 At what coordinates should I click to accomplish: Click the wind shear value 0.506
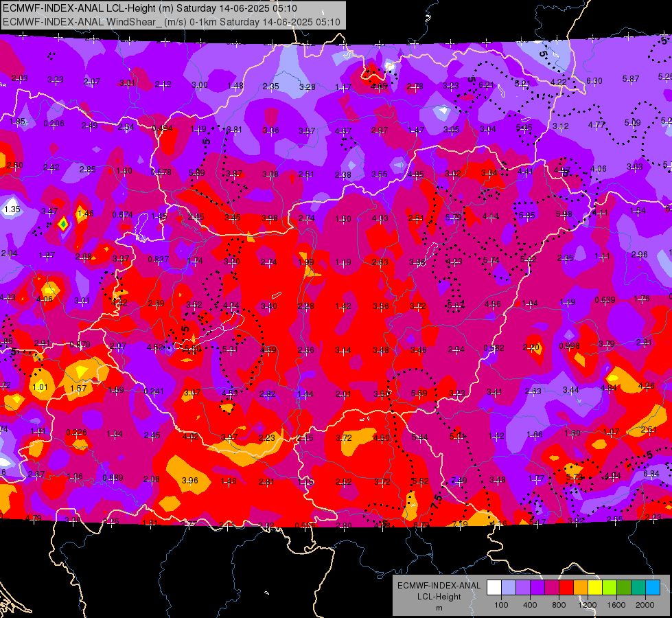pyautogui.click(x=305, y=525)
